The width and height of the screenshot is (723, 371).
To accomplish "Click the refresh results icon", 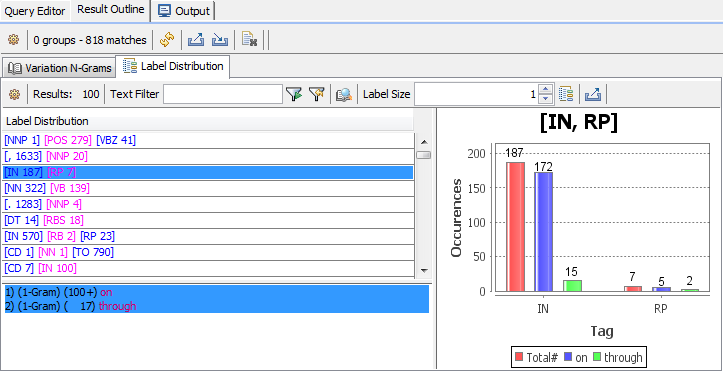I will click(x=166, y=41).
